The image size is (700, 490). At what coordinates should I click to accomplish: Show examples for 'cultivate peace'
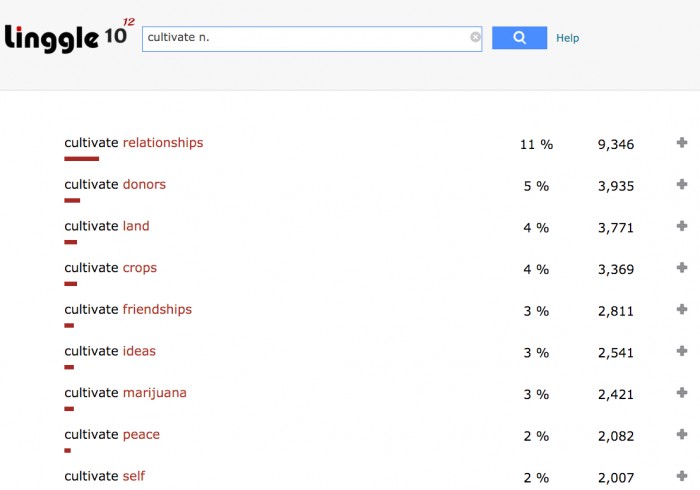[x=682, y=435]
